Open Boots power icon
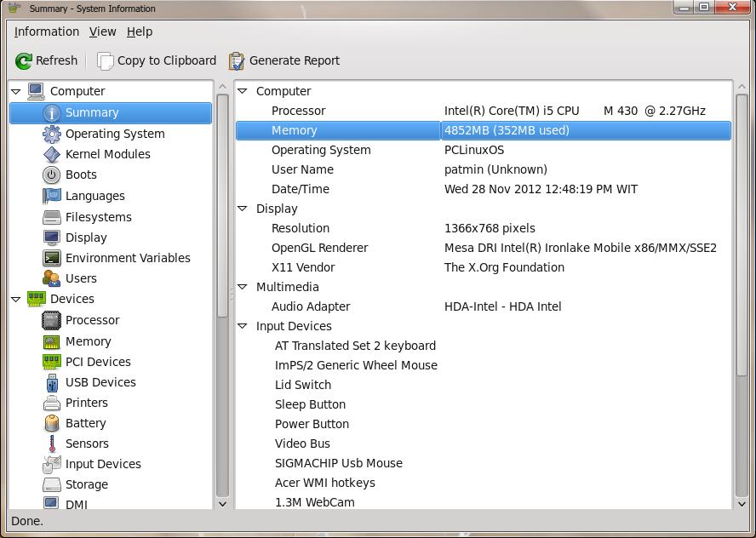756x538 pixels. pos(52,175)
